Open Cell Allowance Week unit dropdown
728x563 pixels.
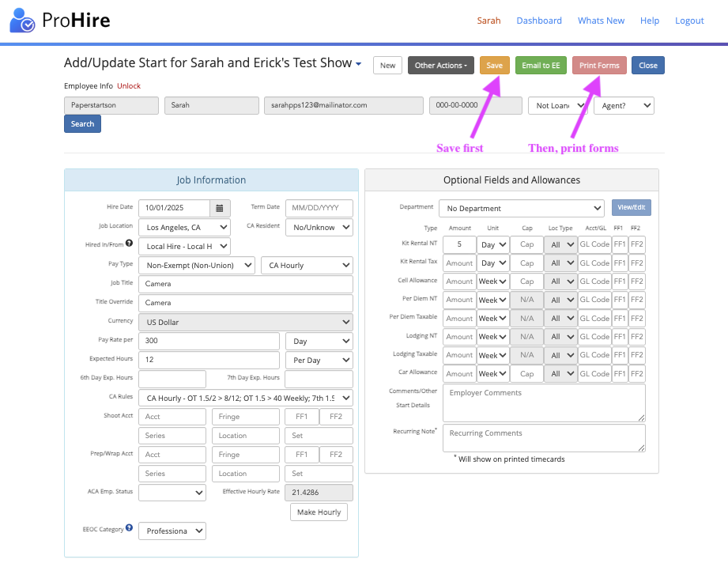[493, 281]
